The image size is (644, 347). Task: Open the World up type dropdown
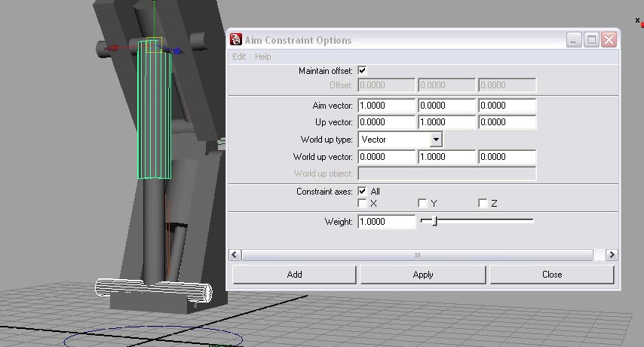(400, 140)
